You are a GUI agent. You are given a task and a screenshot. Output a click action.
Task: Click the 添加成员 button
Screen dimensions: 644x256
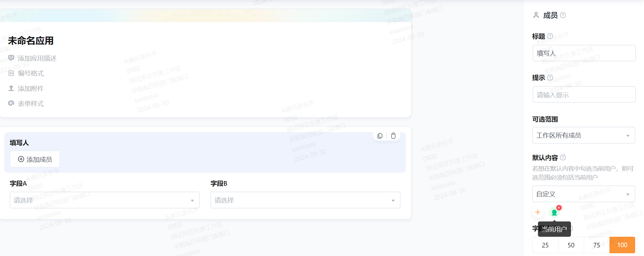click(35, 159)
